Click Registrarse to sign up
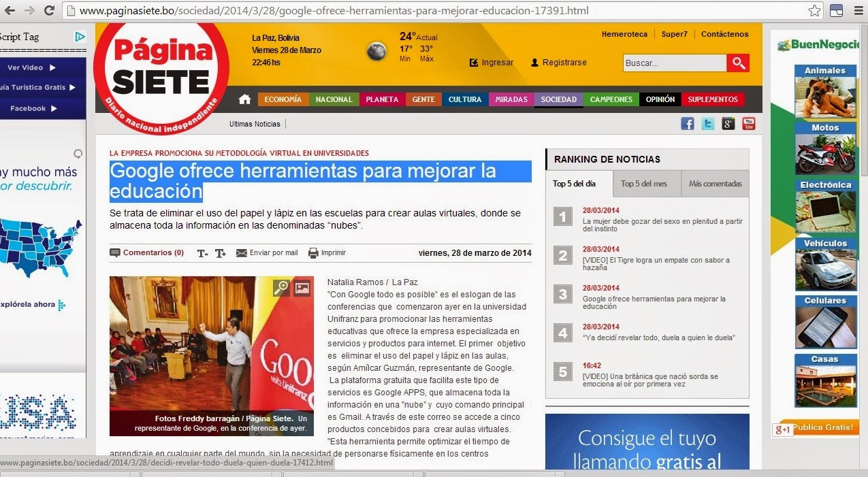This screenshot has width=868, height=477. pos(559,63)
